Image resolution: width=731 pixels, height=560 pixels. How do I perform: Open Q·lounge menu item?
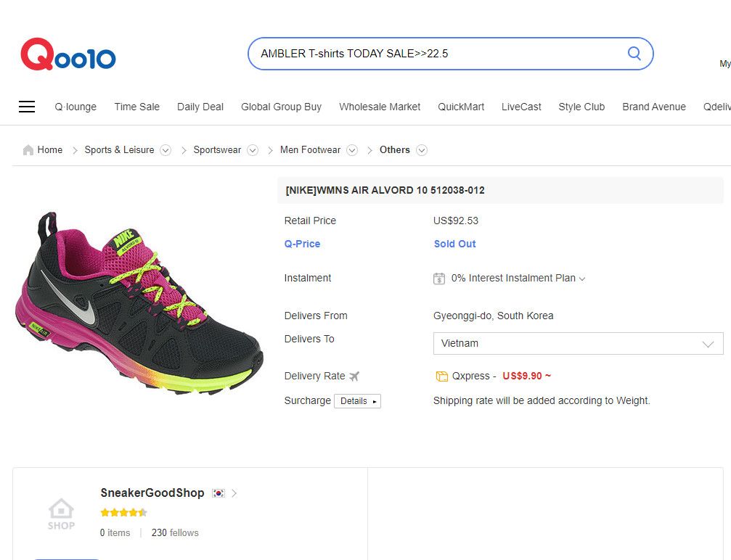click(x=75, y=107)
